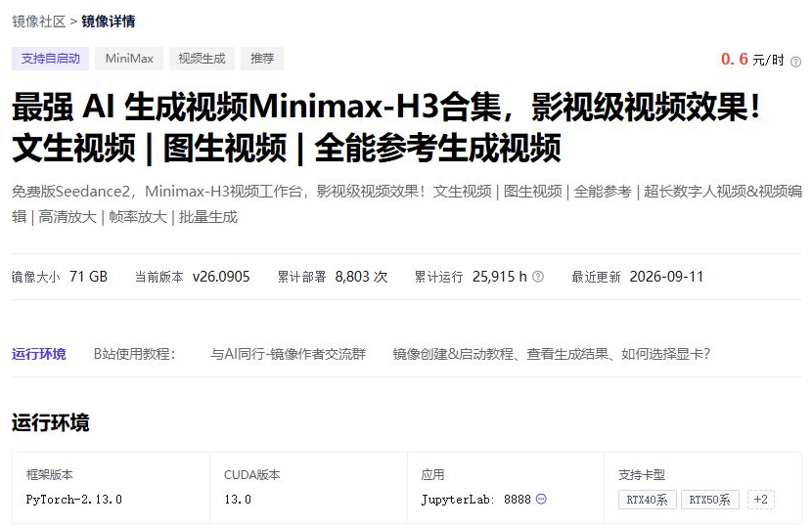Screen dimensions: 812x526
Task: Click the JupyterLab: 8888 application text
Action: (475, 499)
